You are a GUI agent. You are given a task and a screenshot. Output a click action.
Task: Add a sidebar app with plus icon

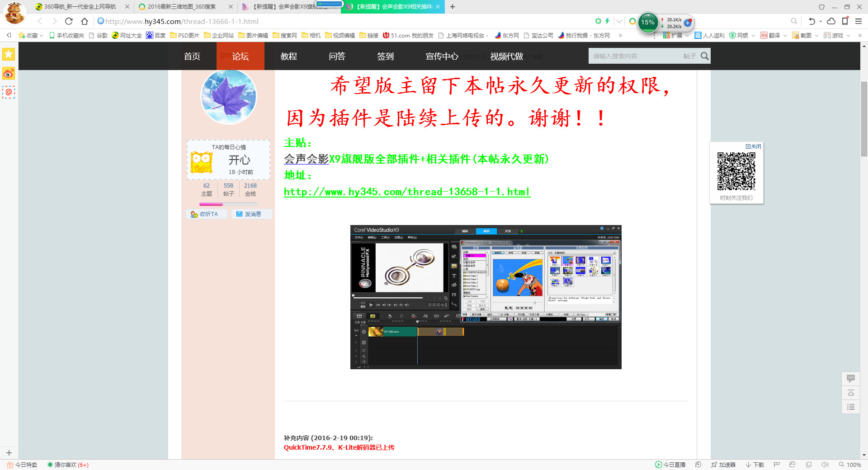click(x=9, y=453)
